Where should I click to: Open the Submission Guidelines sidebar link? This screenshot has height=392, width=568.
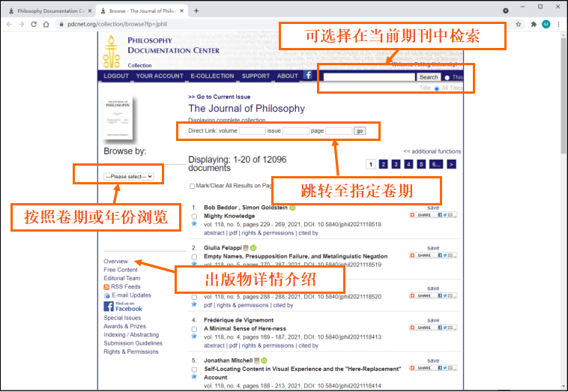(x=133, y=343)
